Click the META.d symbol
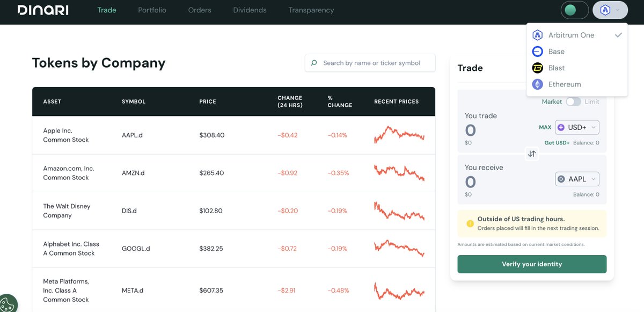644x312 pixels. (x=133, y=291)
